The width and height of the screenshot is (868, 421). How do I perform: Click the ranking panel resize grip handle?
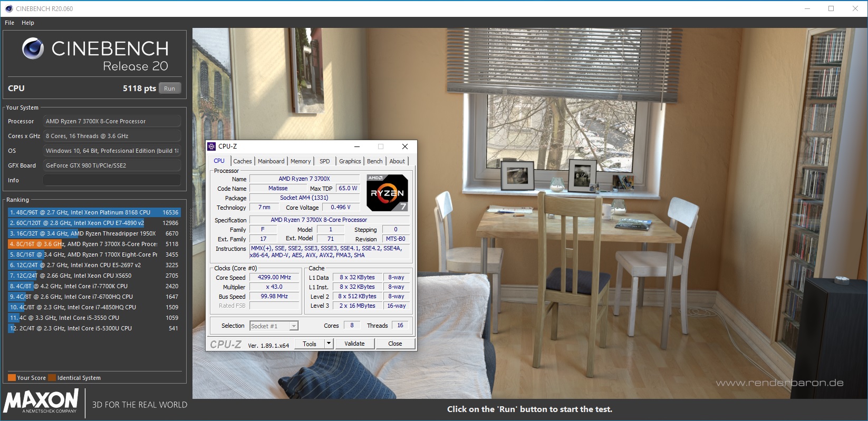(190, 223)
